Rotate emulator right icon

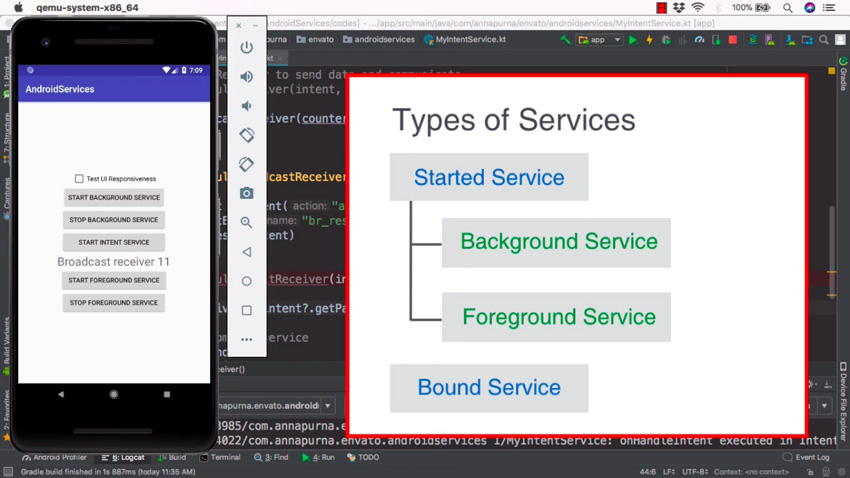247,164
